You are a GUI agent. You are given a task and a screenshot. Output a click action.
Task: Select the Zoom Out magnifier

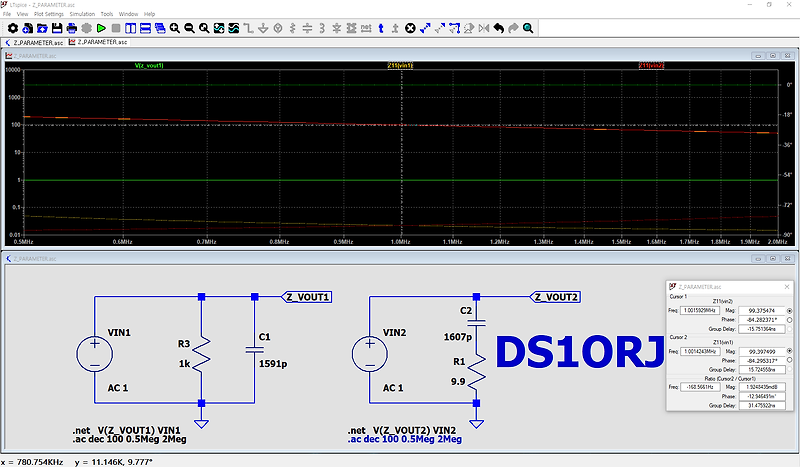189,29
